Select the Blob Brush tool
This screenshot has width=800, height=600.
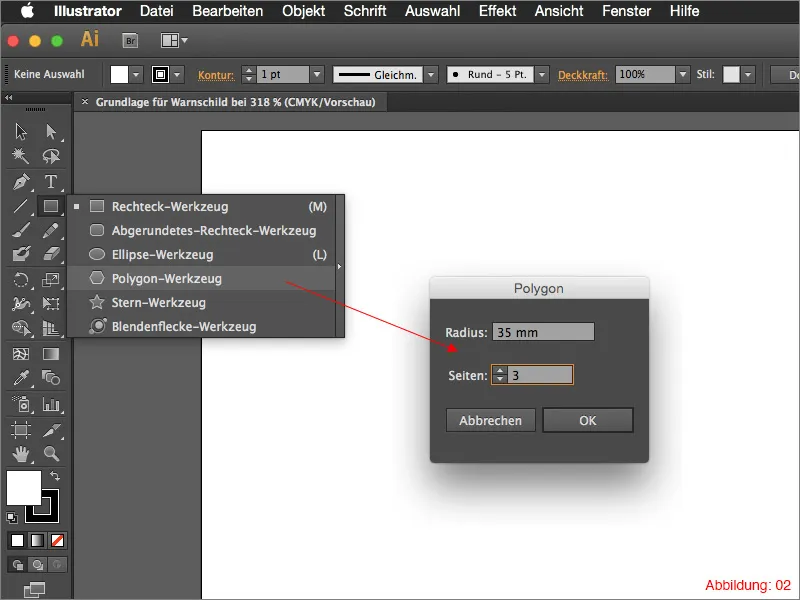click(x=21, y=254)
